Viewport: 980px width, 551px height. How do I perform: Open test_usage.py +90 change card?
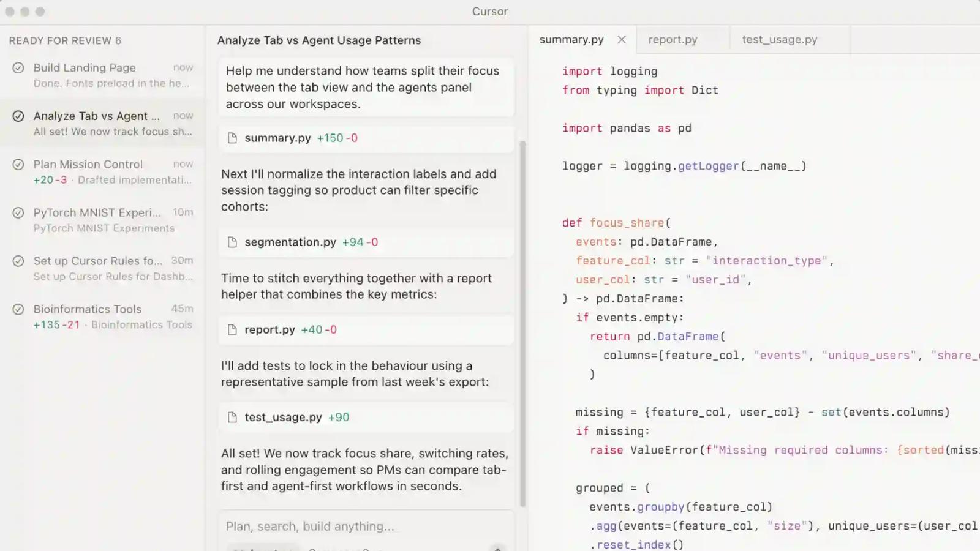(366, 418)
